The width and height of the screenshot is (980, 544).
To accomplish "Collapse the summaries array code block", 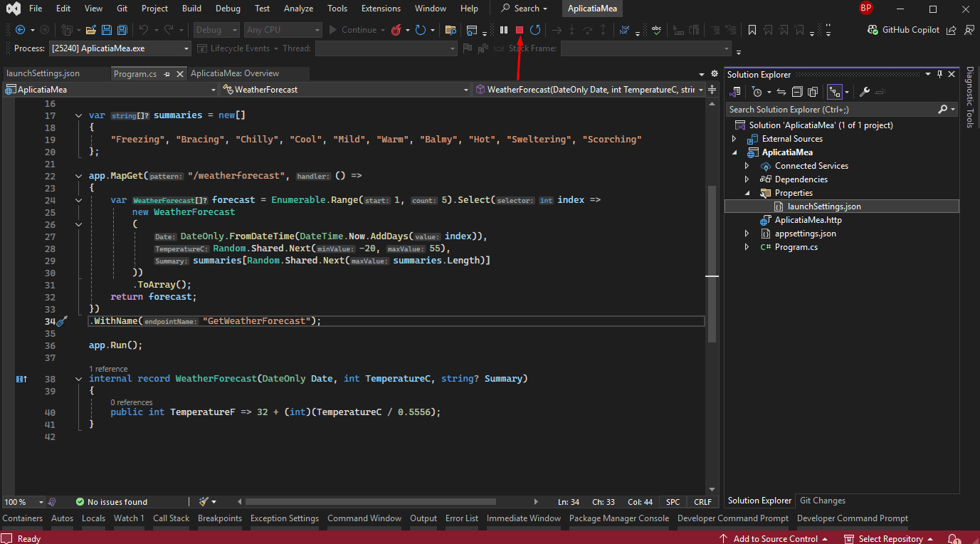I will point(78,115).
